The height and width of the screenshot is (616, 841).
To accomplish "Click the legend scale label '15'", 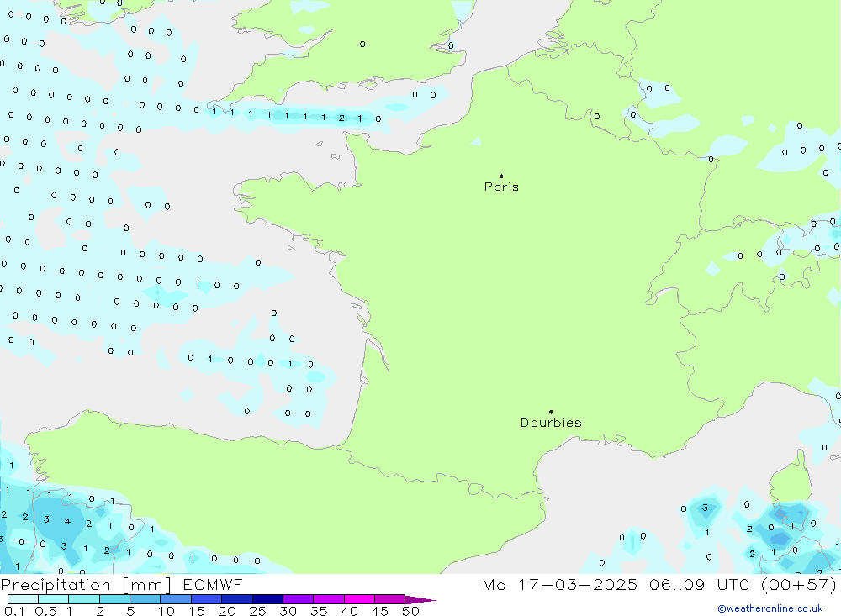I will tap(197, 611).
